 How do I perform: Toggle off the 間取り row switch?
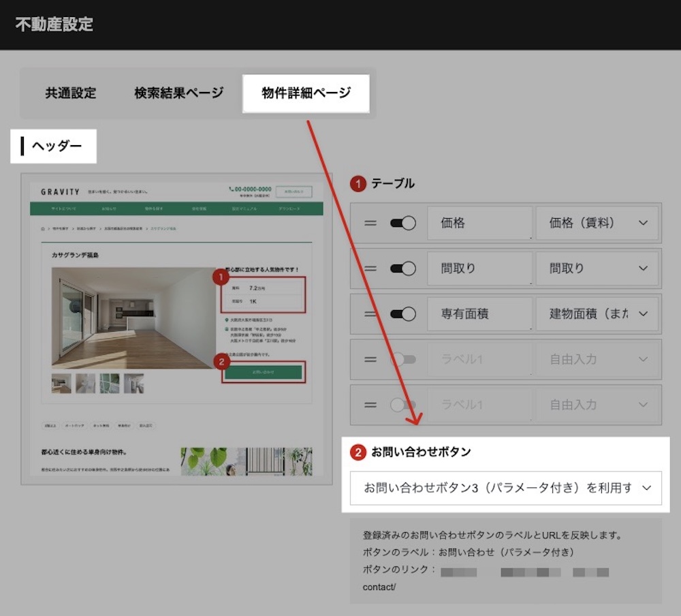coord(403,268)
